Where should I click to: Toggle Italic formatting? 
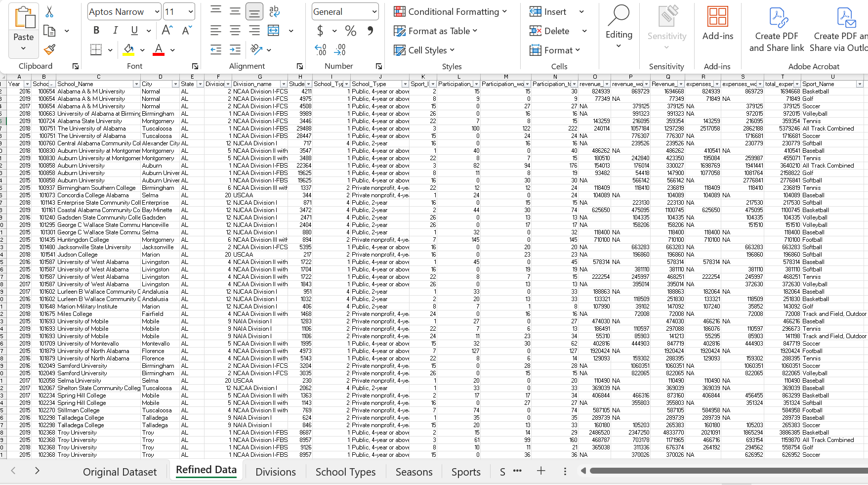115,31
